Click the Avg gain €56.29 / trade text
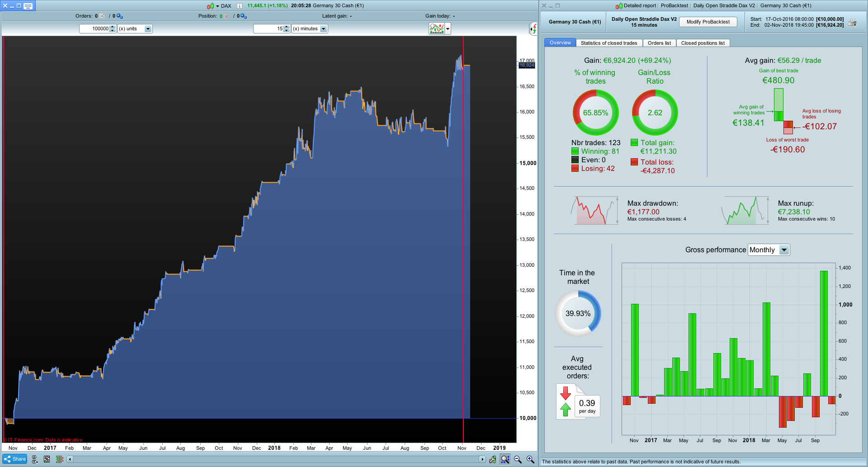868x467 pixels. coord(783,61)
